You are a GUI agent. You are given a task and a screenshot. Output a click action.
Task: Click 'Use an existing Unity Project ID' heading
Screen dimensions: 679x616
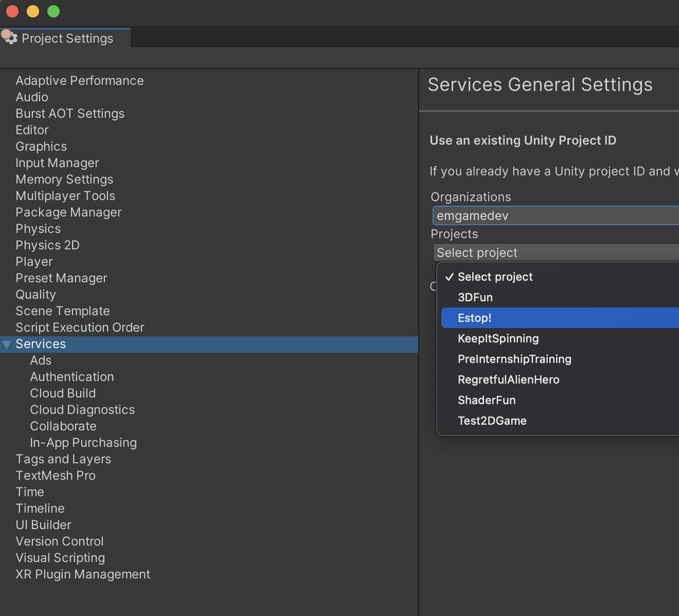click(523, 140)
